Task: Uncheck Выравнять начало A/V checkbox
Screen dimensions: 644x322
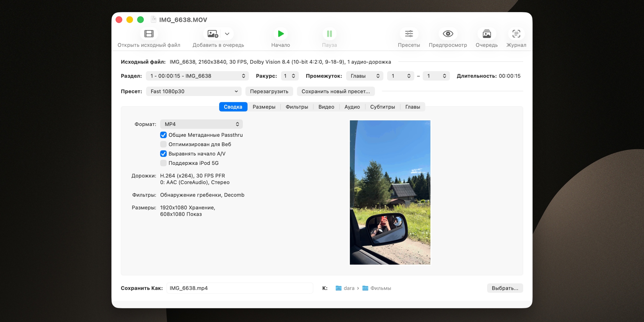Action: tap(163, 154)
